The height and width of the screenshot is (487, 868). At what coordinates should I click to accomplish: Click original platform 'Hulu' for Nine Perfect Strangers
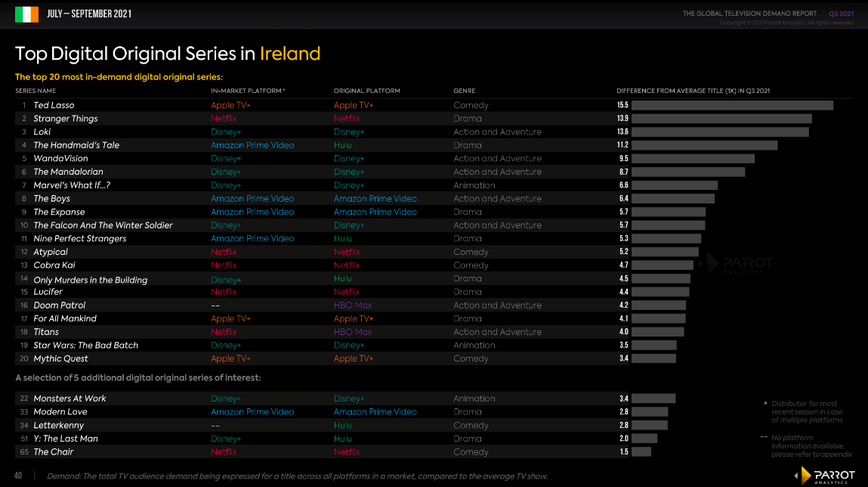click(343, 238)
